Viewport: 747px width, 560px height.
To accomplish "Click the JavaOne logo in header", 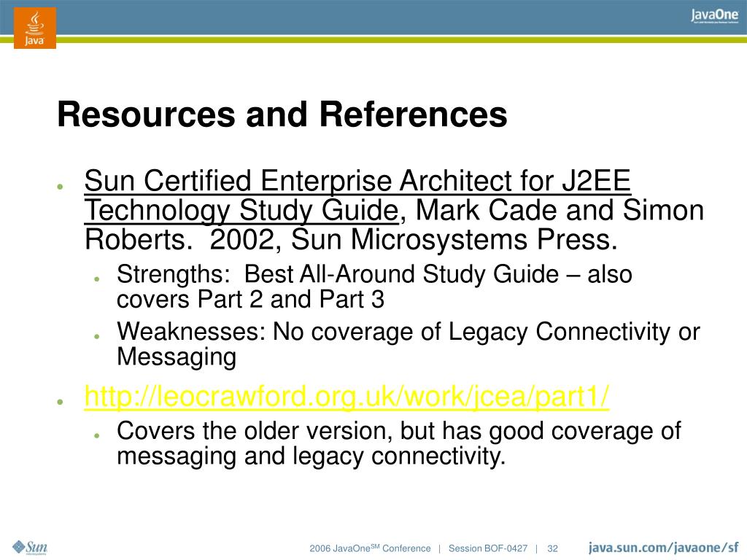I will 715,17.
